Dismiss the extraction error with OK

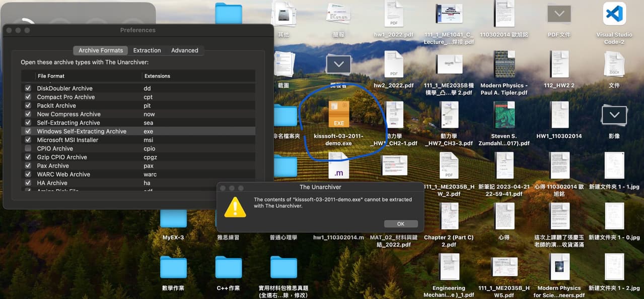tap(400, 223)
